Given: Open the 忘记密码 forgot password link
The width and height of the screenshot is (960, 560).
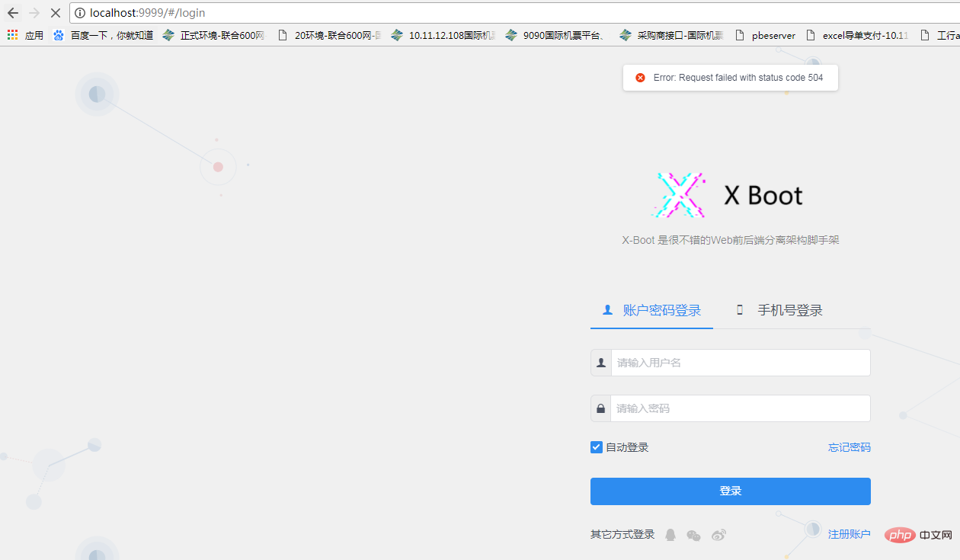Looking at the screenshot, I should [850, 447].
